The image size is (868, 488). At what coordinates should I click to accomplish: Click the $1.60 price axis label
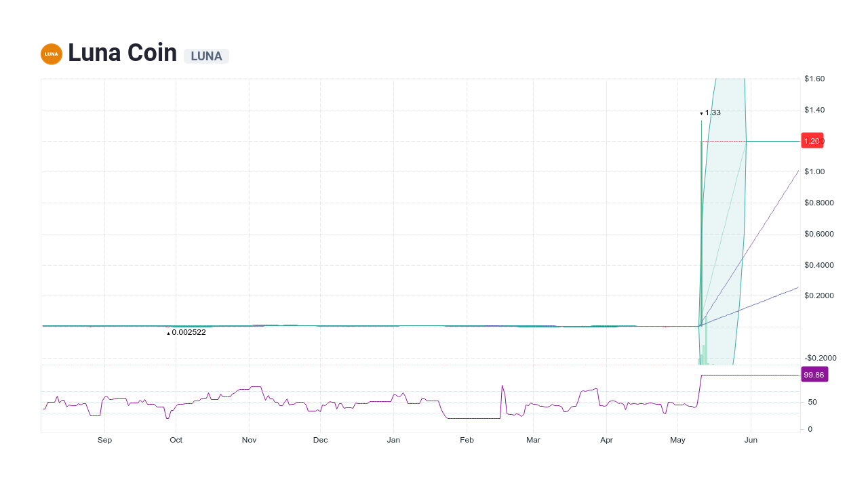(x=814, y=79)
